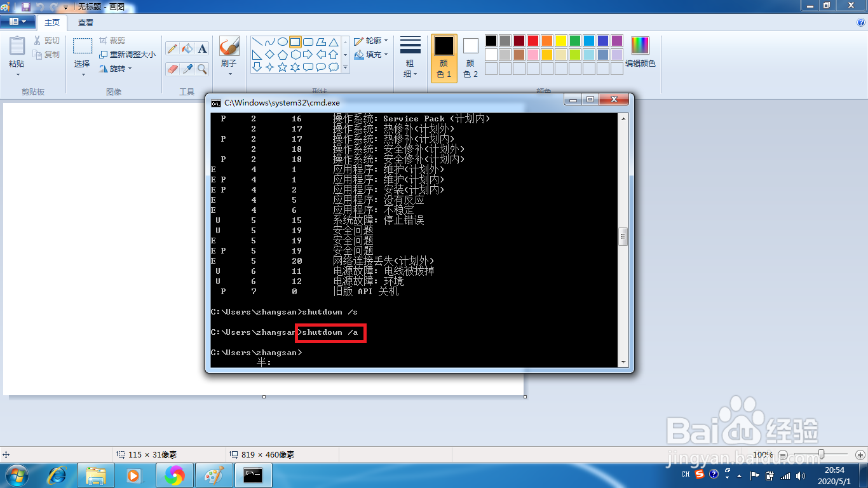Click the volume speaker icon in system tray
Screen dimensions: 868x488
pos(800,475)
